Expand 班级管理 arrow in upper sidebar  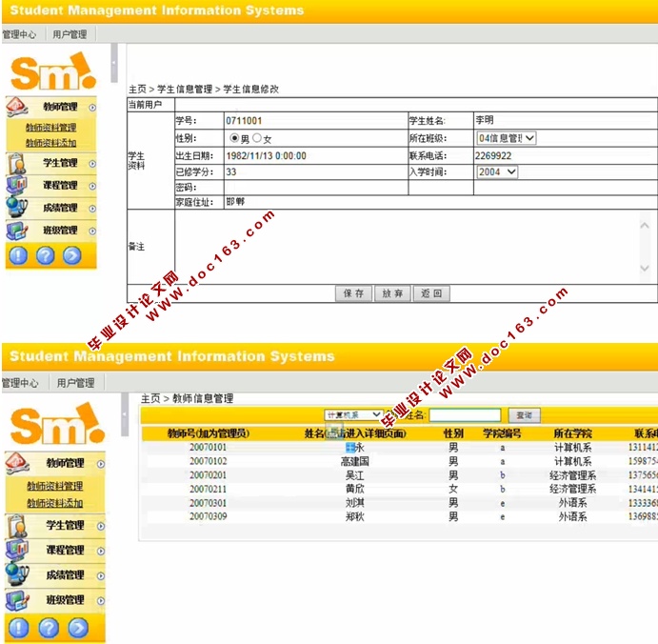[x=92, y=231]
